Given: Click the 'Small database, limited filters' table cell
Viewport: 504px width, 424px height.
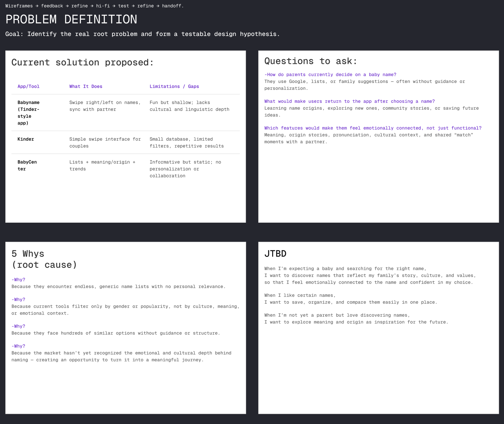Looking at the screenshot, I should 186,142.
